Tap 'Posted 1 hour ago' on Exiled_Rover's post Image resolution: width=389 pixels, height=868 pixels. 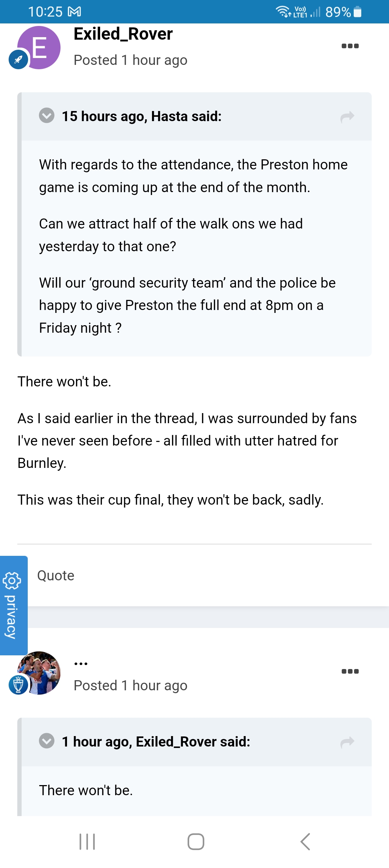coord(130,60)
